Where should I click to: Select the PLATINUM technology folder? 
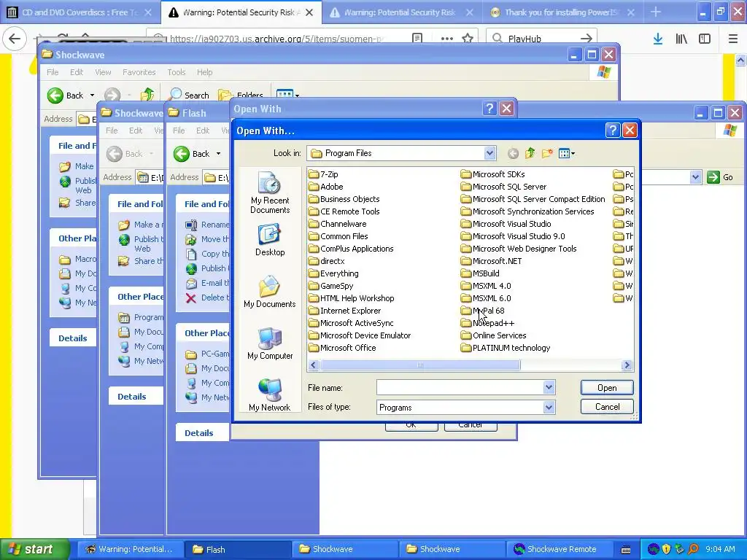pyautogui.click(x=506, y=348)
